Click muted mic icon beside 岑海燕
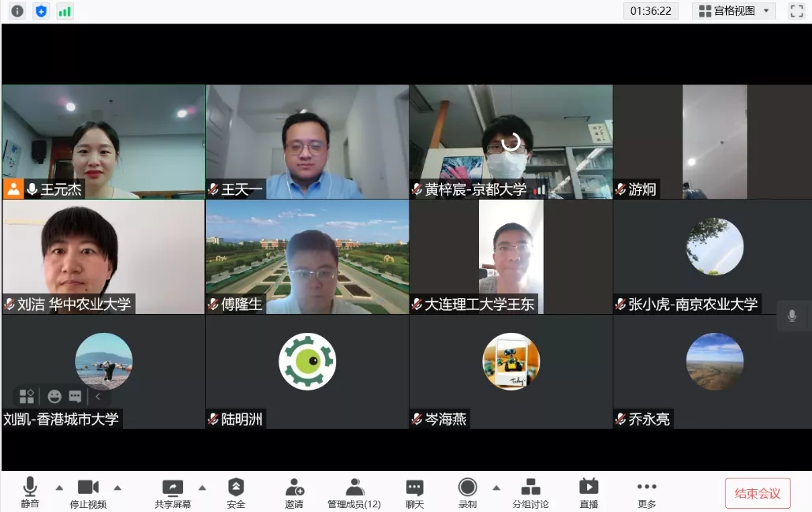The width and height of the screenshot is (812, 512). coord(417,420)
